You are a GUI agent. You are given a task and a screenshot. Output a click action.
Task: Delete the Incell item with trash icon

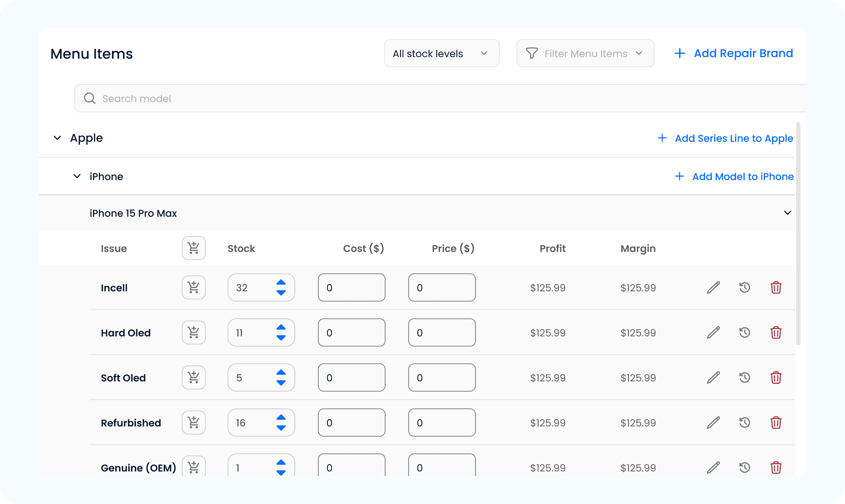(776, 287)
